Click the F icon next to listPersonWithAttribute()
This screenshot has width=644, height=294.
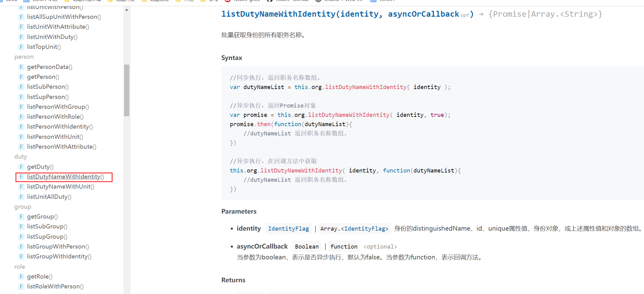coord(21,147)
